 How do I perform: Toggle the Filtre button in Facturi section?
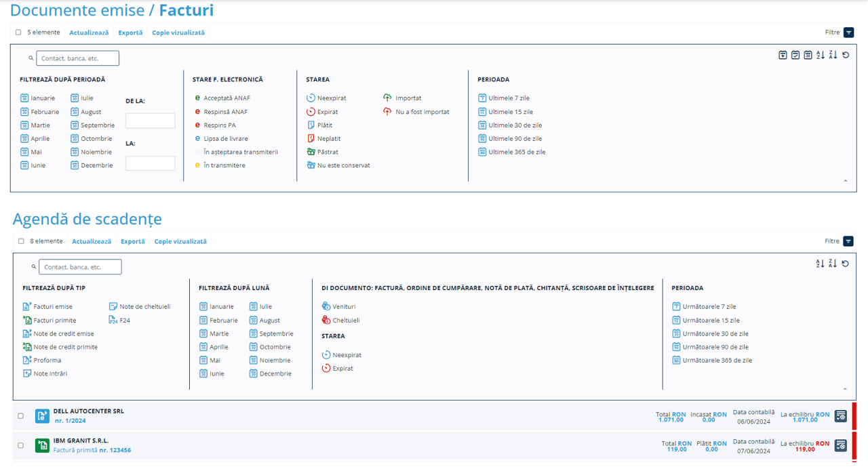[x=848, y=33]
